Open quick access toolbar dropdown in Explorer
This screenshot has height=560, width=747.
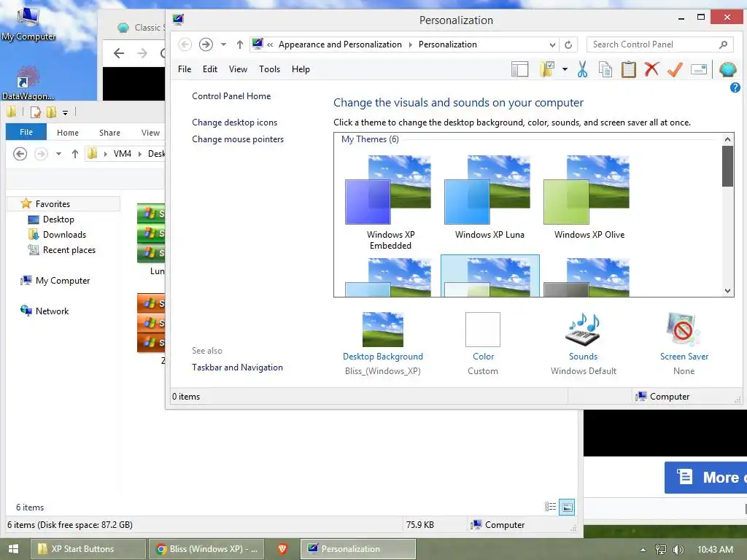[65, 113]
